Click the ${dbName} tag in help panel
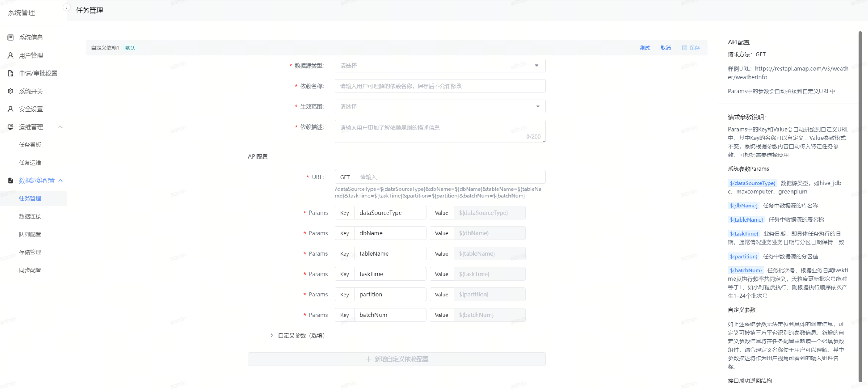Screen dimensions: 868x389 click(744, 206)
